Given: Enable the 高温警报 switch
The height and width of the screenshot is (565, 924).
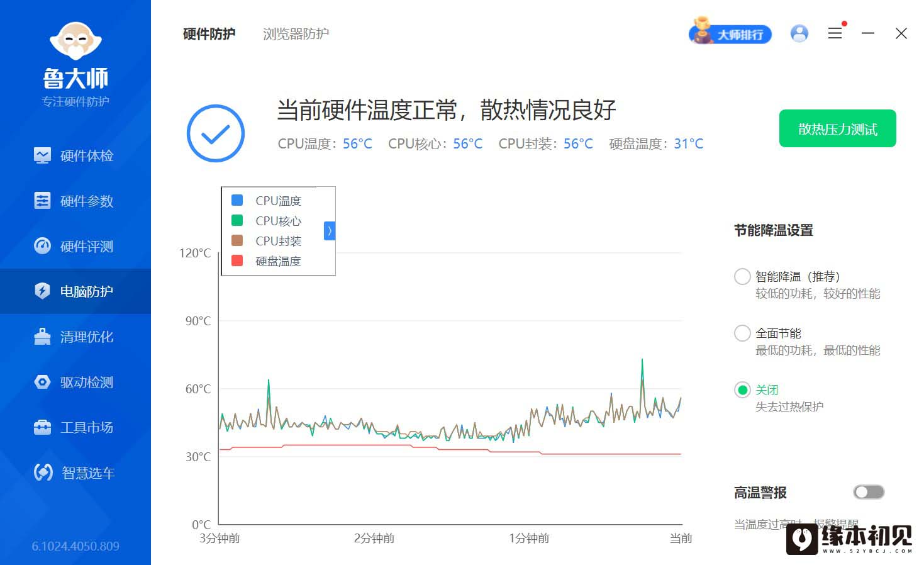Looking at the screenshot, I should [x=869, y=492].
